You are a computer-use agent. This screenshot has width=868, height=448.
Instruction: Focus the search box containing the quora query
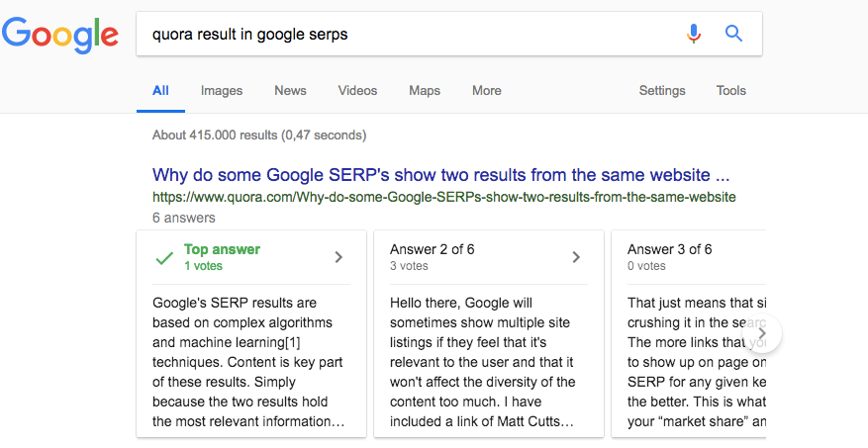406,34
